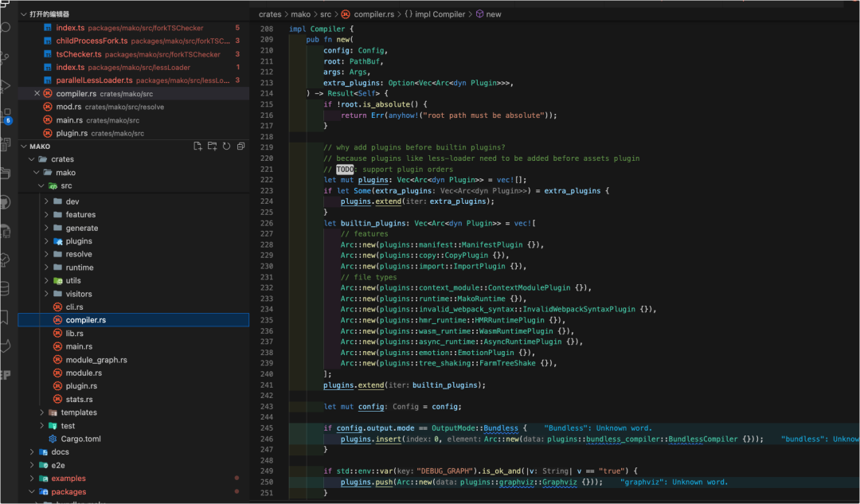860x504 pixels.
Task: Expand the plugins folder
Action: [79, 241]
